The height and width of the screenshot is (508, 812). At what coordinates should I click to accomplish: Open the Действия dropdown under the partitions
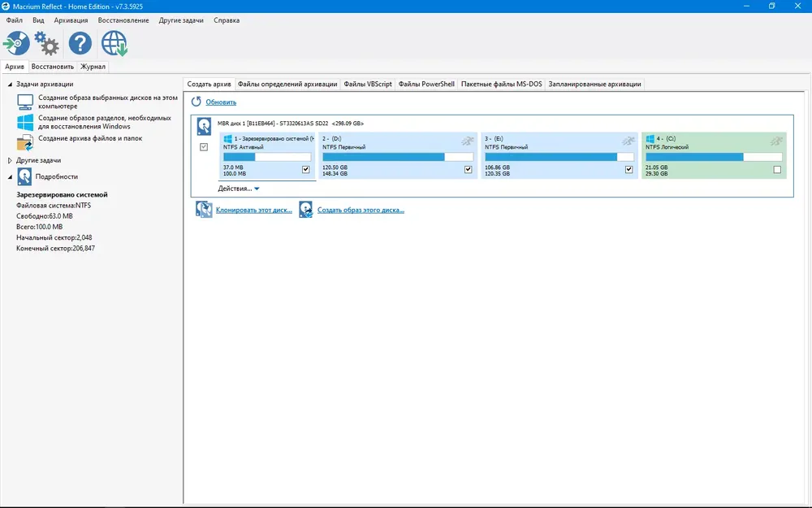pyautogui.click(x=239, y=189)
